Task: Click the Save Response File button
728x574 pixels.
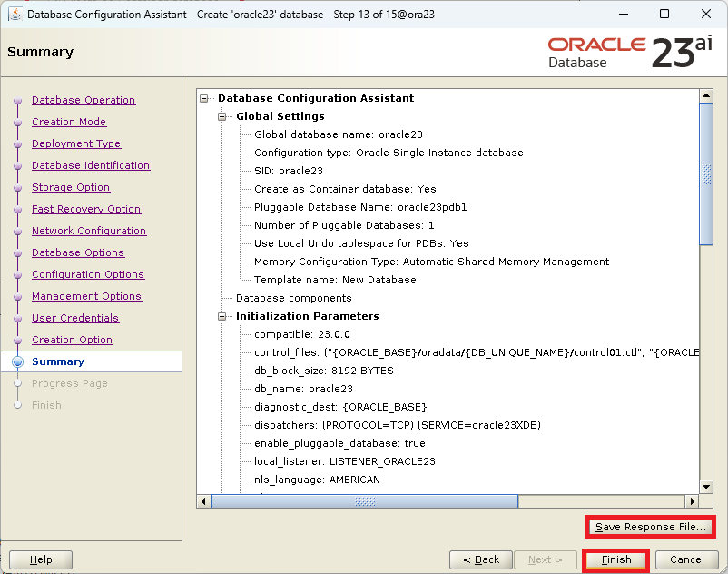Action: pyautogui.click(x=650, y=527)
